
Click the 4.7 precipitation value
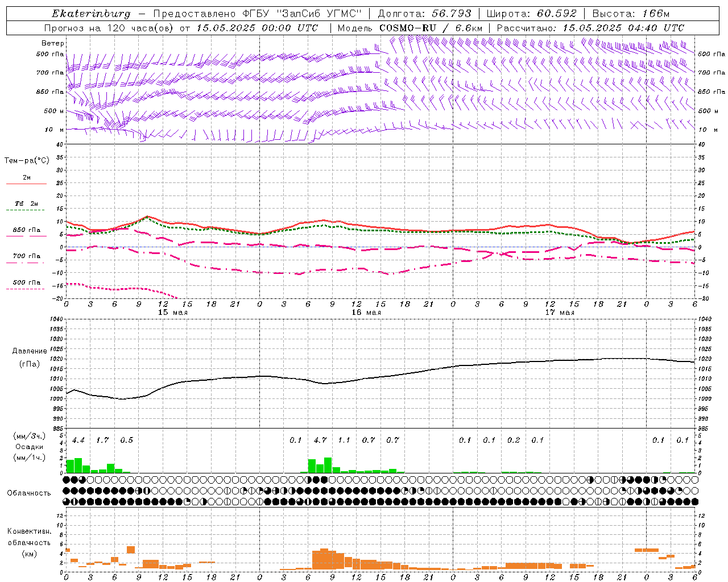pos(320,440)
